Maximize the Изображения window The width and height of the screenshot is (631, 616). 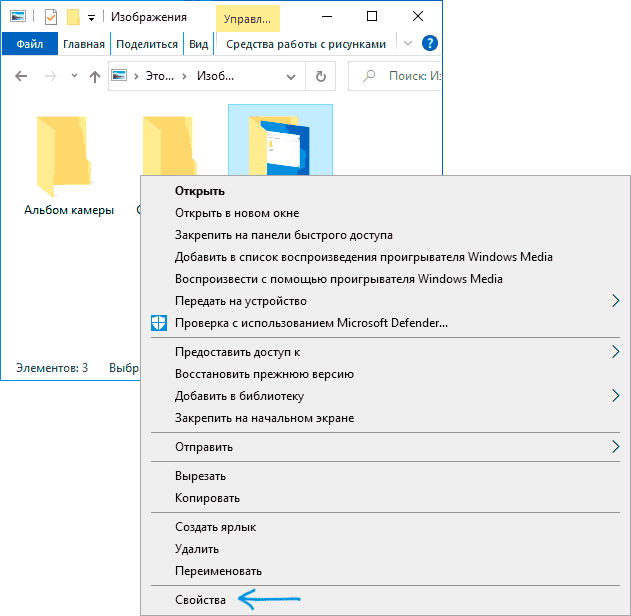[372, 16]
